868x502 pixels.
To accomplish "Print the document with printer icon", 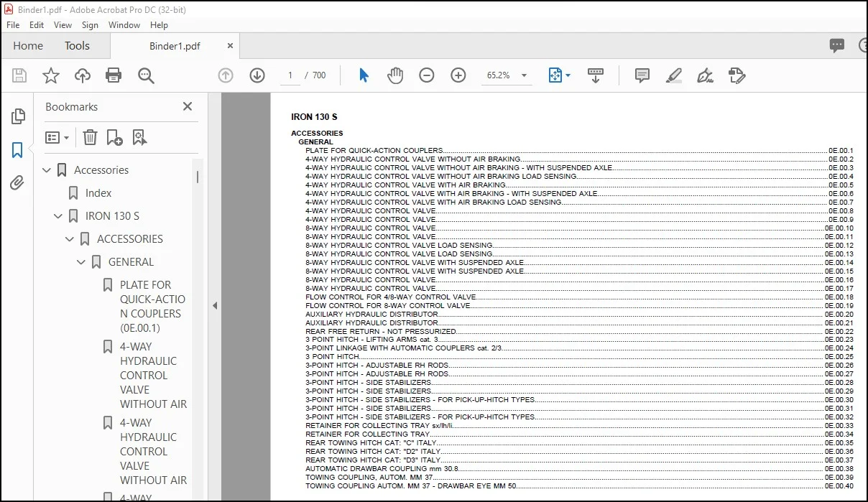I will pyautogui.click(x=114, y=75).
